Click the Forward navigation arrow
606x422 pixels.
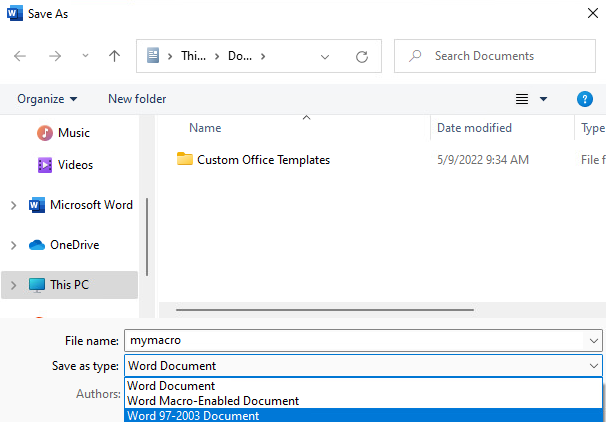pos(53,57)
